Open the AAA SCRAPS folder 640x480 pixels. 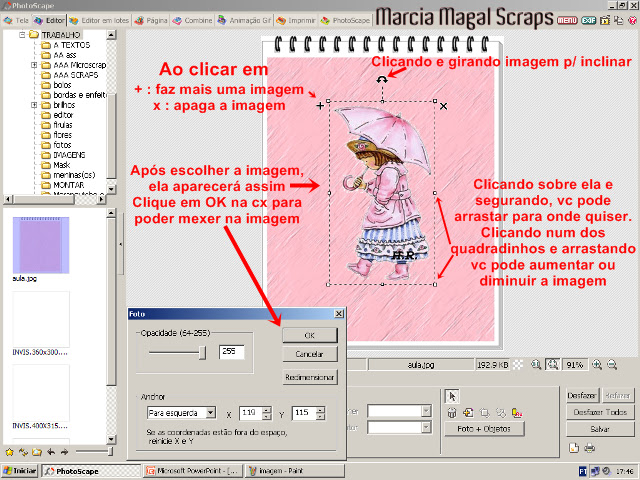(x=70, y=75)
